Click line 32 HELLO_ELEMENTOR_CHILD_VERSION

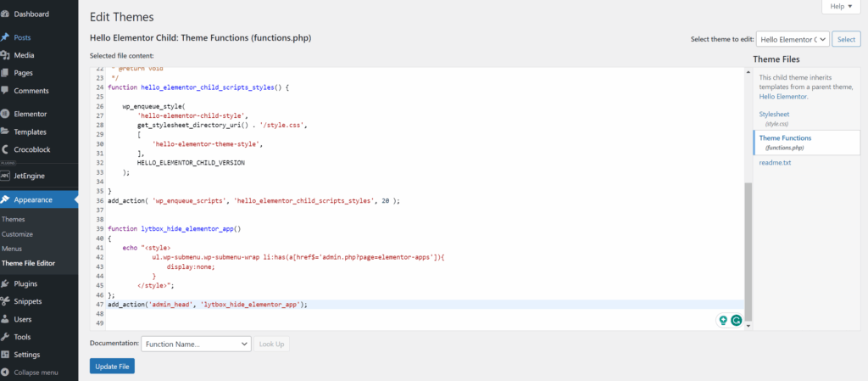[x=191, y=163]
